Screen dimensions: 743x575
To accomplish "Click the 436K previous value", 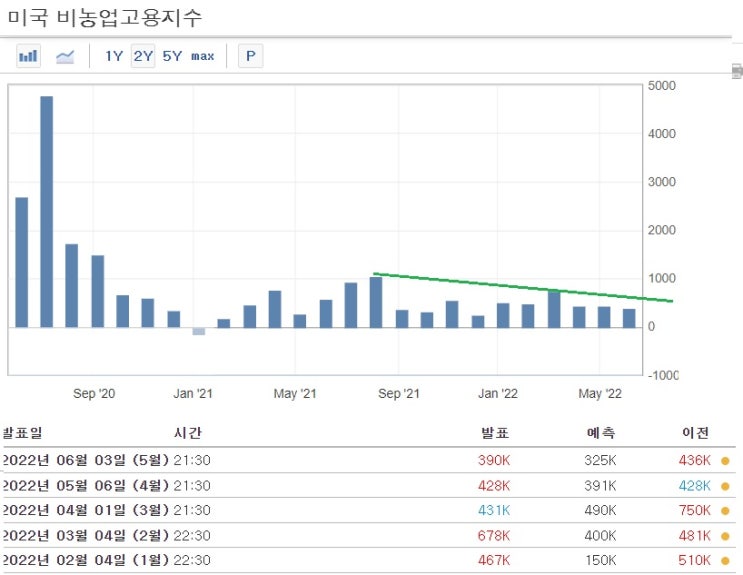I will tap(695, 460).
